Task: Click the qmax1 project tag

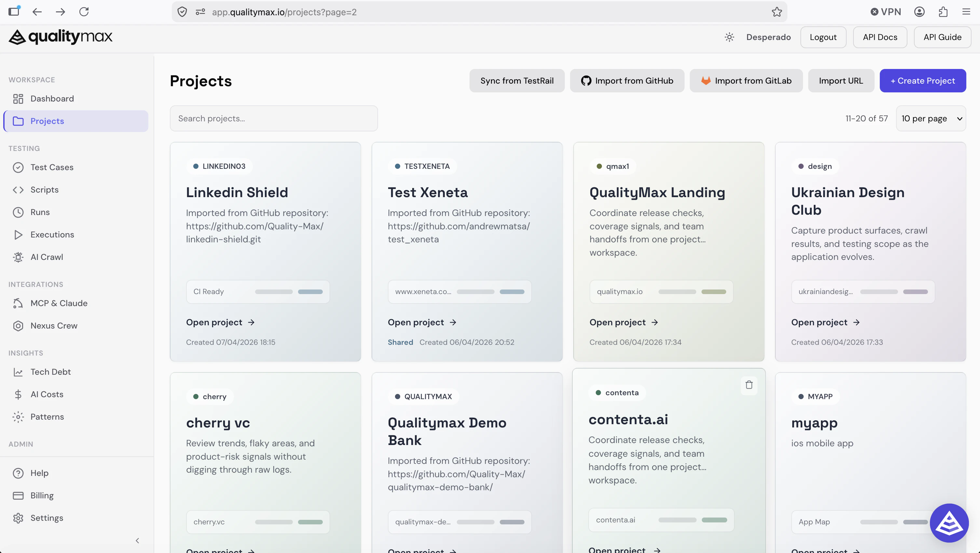Action: click(612, 166)
